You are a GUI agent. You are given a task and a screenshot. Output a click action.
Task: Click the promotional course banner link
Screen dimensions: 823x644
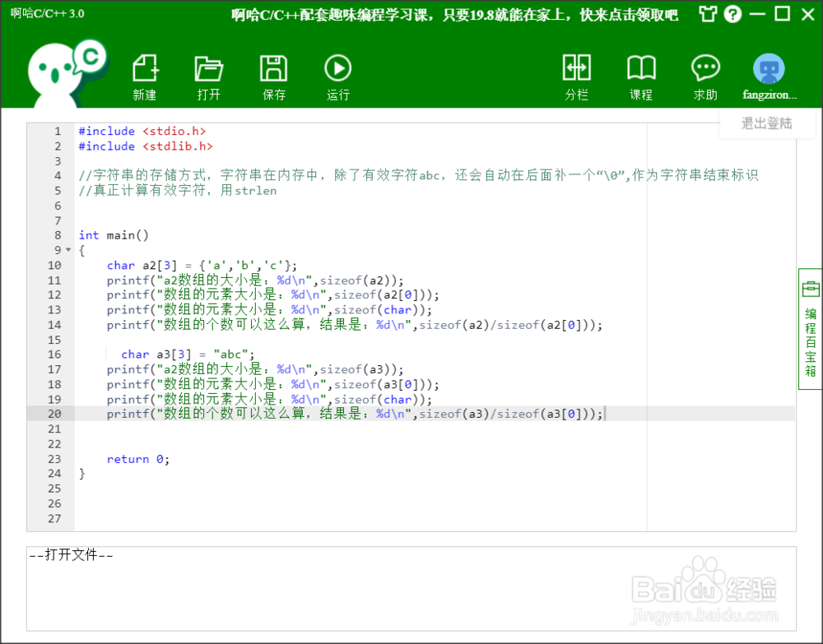454,15
